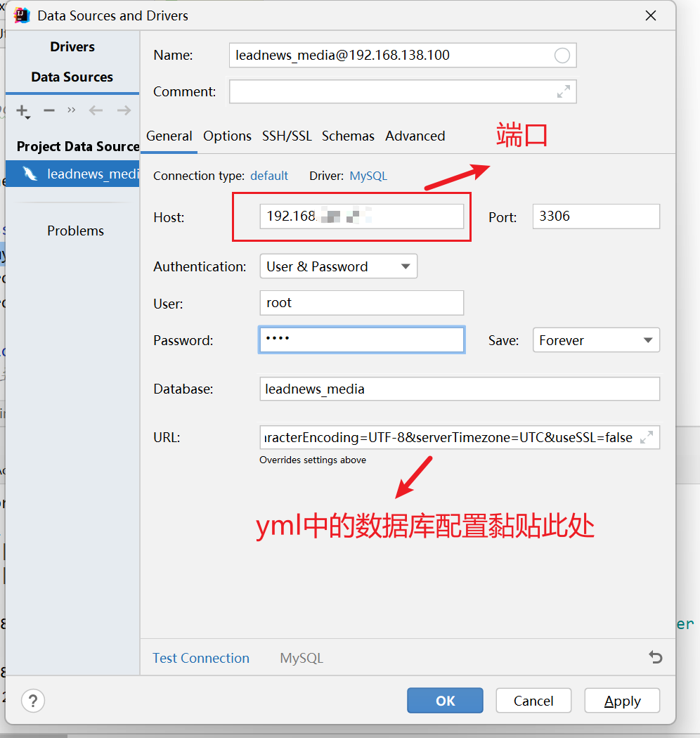The width and height of the screenshot is (700, 738).
Task: Open more toolbar actions chevron icon
Action: [71, 110]
